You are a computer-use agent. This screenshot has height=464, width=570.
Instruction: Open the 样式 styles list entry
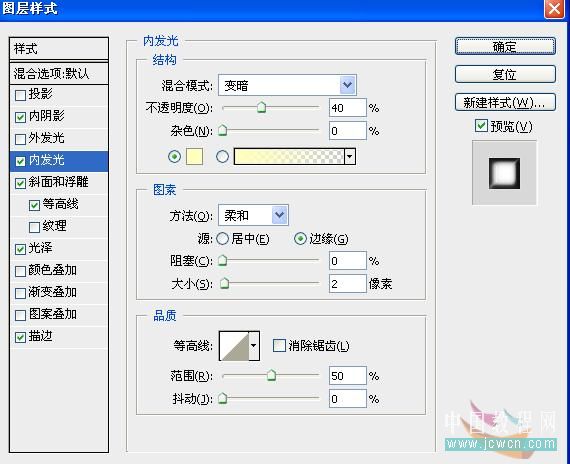tap(59, 48)
